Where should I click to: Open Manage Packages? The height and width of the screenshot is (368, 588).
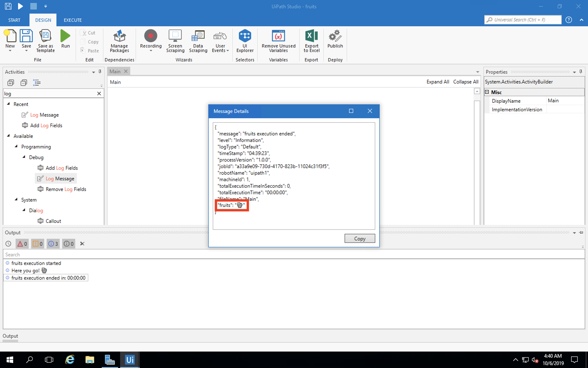click(119, 41)
